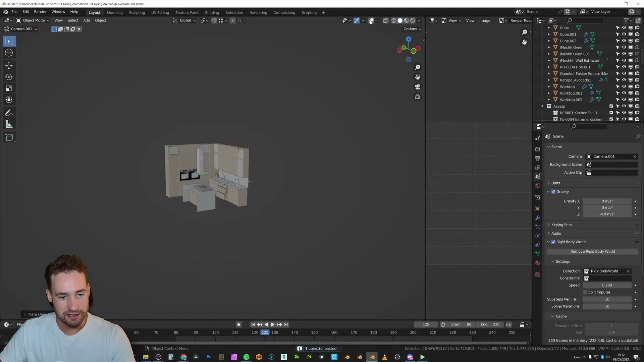The height and width of the screenshot is (362, 644).
Task: Open Photoshop from the taskbar
Action: (x=209, y=357)
